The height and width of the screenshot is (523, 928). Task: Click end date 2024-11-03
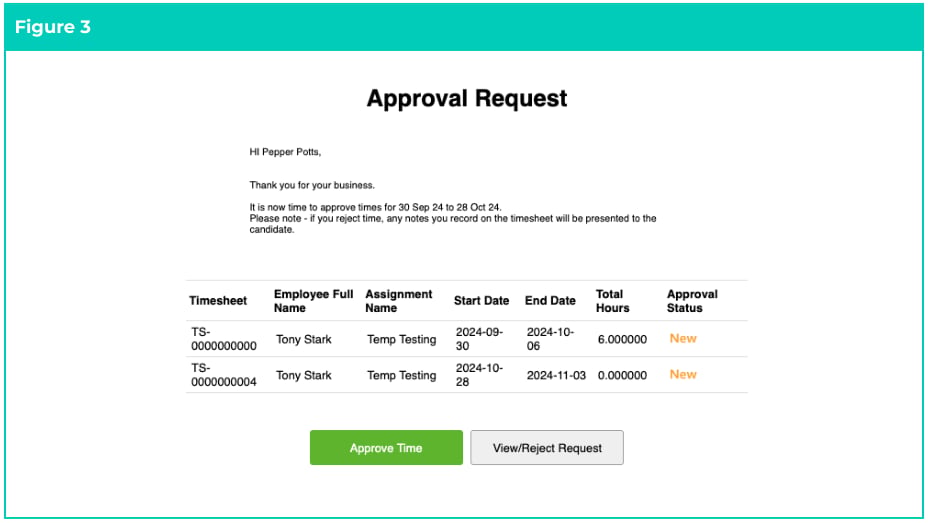pyautogui.click(x=556, y=376)
